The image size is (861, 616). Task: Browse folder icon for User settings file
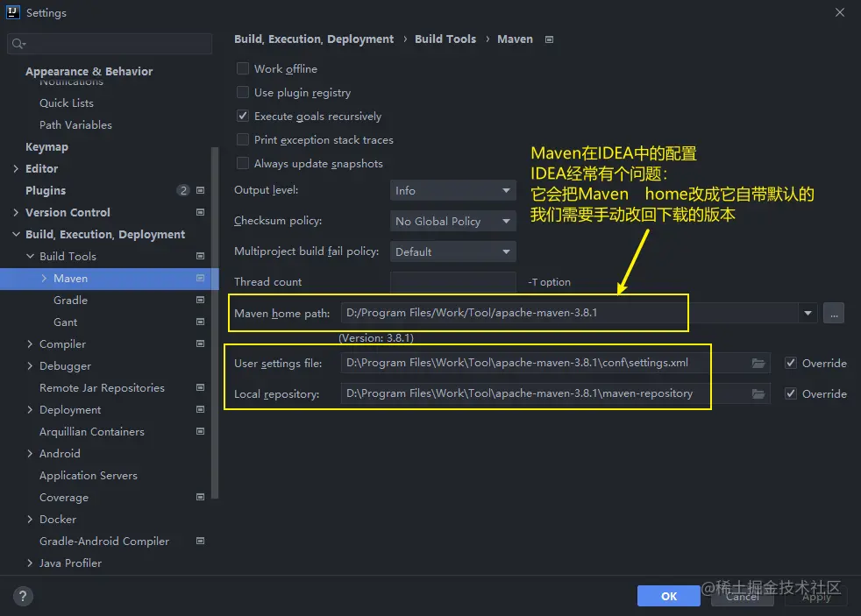tap(758, 363)
